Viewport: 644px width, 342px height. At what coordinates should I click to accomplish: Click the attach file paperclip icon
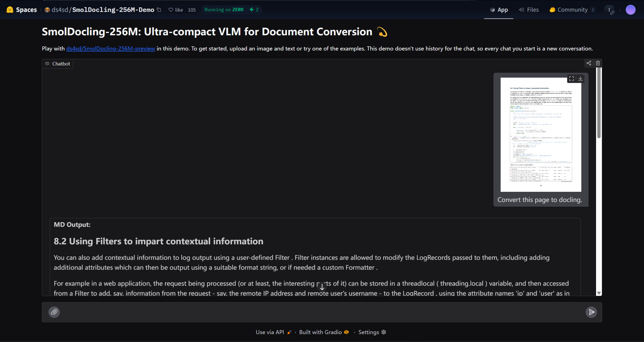click(54, 312)
